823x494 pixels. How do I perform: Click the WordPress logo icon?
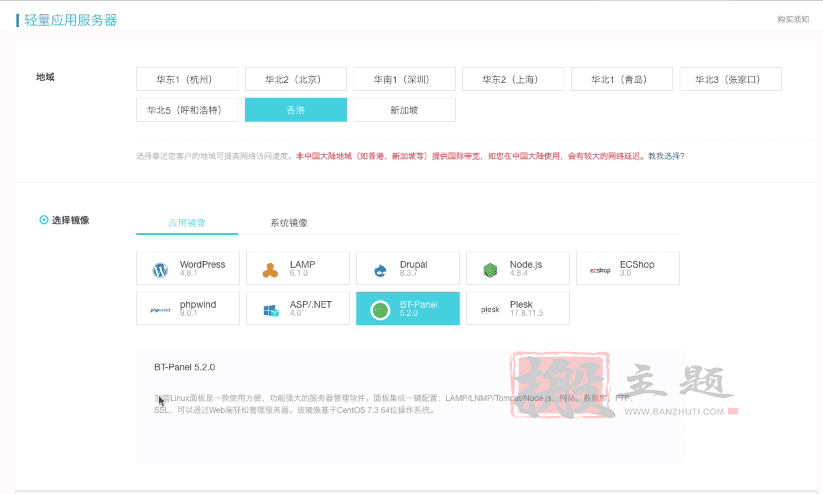[x=160, y=270]
